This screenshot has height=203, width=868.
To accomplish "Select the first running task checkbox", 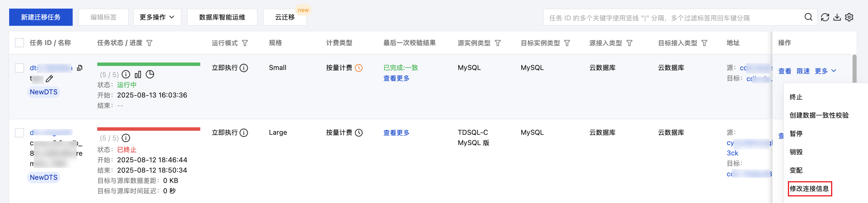I will point(19,68).
